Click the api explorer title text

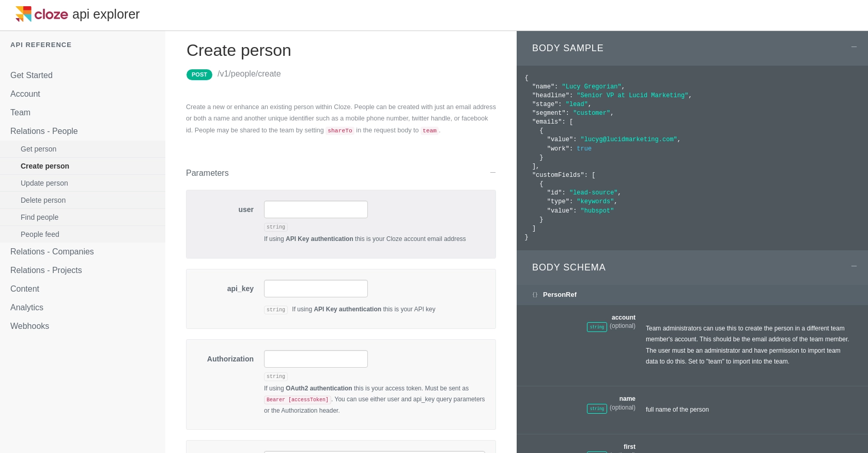tap(106, 14)
